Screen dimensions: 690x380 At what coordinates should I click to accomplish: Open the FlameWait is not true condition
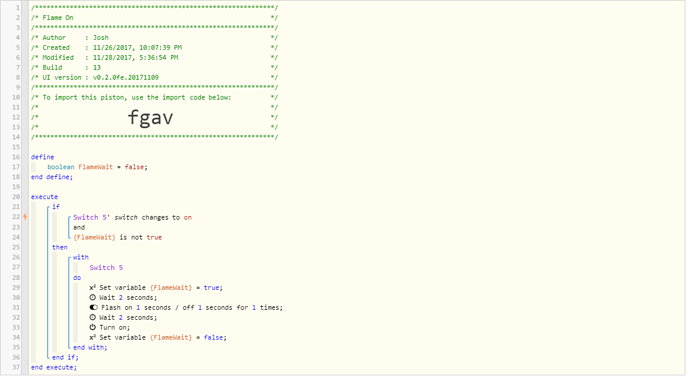117,237
